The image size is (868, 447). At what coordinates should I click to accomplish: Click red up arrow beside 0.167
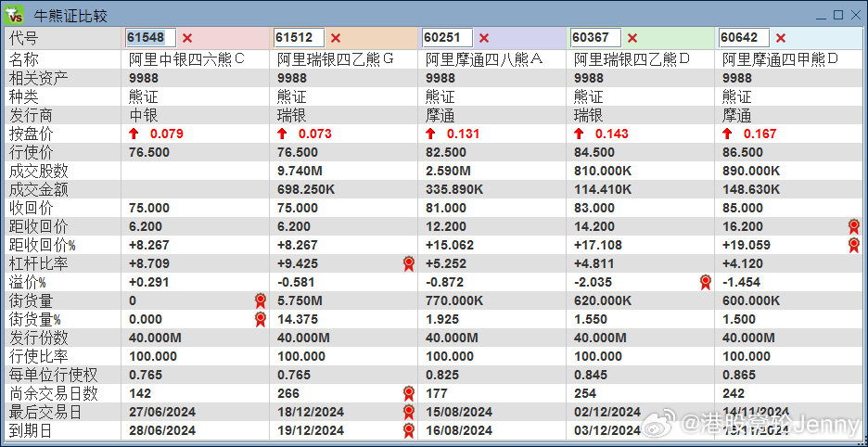click(x=727, y=134)
